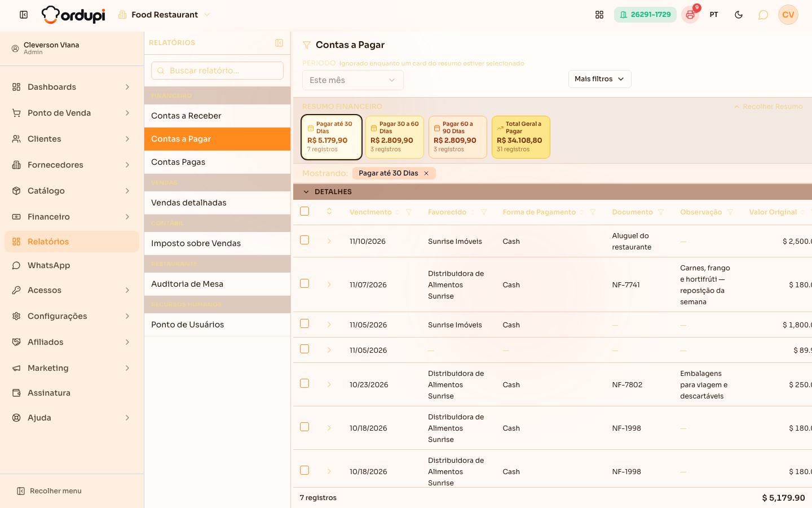Open the CV user avatar

(x=788, y=15)
